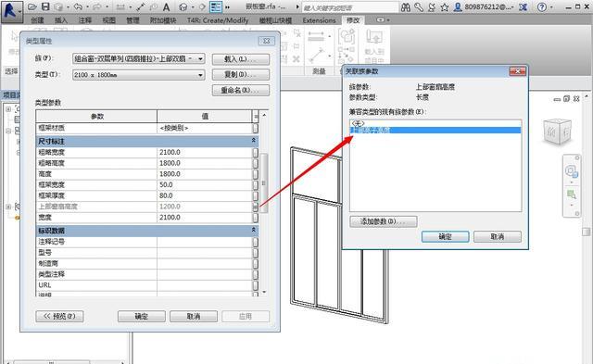
Task: Switch to the 视图 ribbon tab
Action: 109,20
